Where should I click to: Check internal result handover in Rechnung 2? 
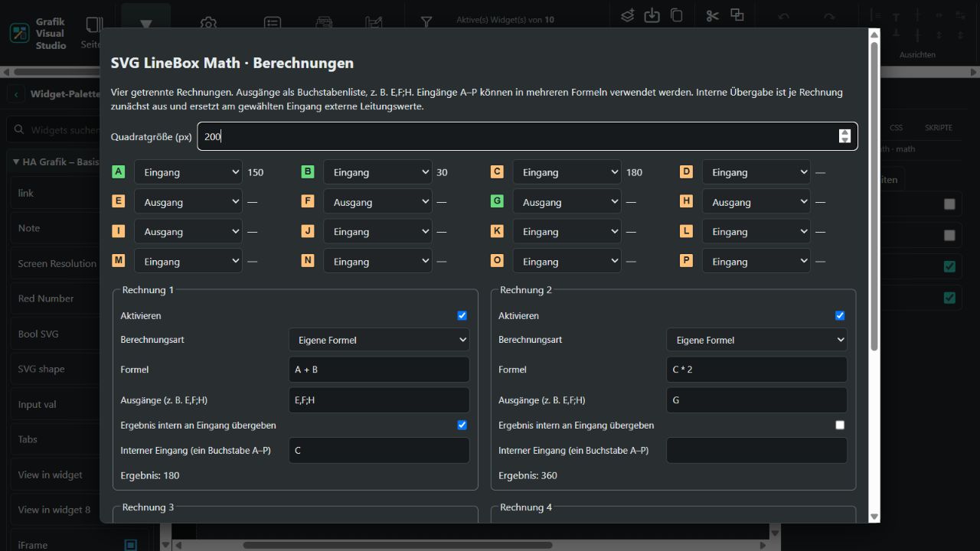(x=840, y=425)
